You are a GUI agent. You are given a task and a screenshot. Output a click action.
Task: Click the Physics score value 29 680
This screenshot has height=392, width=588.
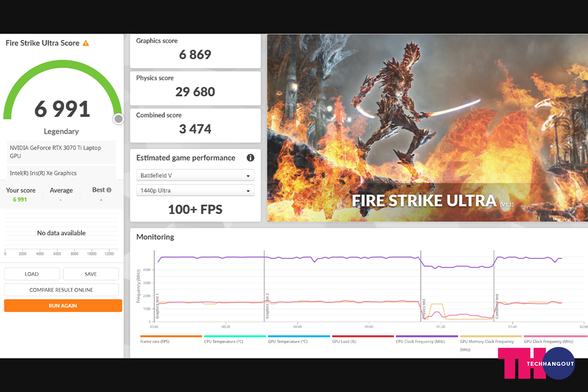coord(195,92)
